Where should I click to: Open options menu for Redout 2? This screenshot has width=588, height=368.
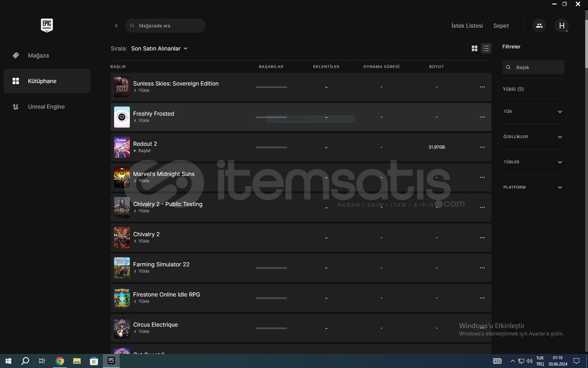pyautogui.click(x=482, y=147)
